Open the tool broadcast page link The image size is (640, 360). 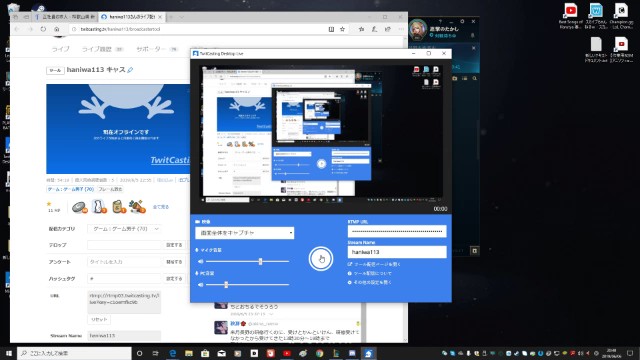pos(374,264)
